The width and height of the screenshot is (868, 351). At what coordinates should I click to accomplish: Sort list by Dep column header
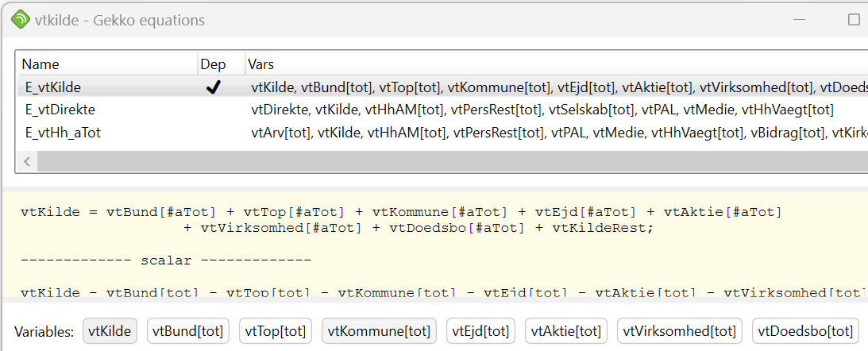[x=213, y=64]
